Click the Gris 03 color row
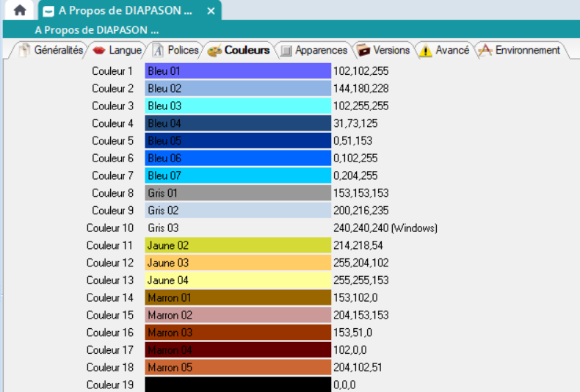The height and width of the screenshot is (392, 580). (x=238, y=228)
